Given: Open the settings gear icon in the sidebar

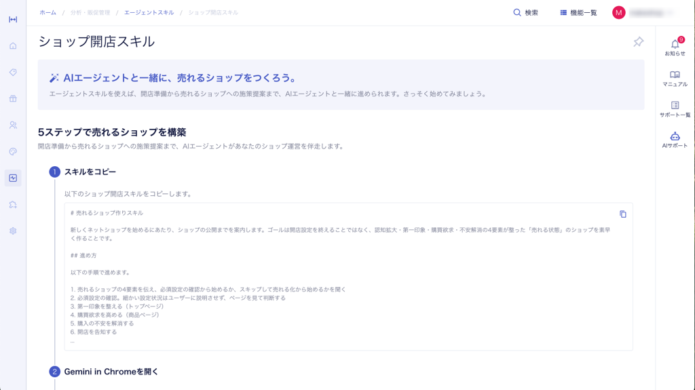Looking at the screenshot, I should (13, 231).
